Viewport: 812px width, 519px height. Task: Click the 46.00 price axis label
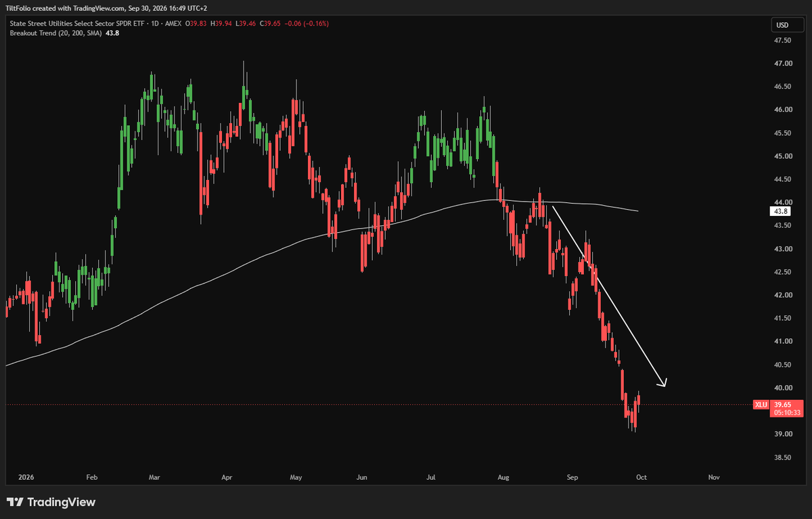[783, 110]
